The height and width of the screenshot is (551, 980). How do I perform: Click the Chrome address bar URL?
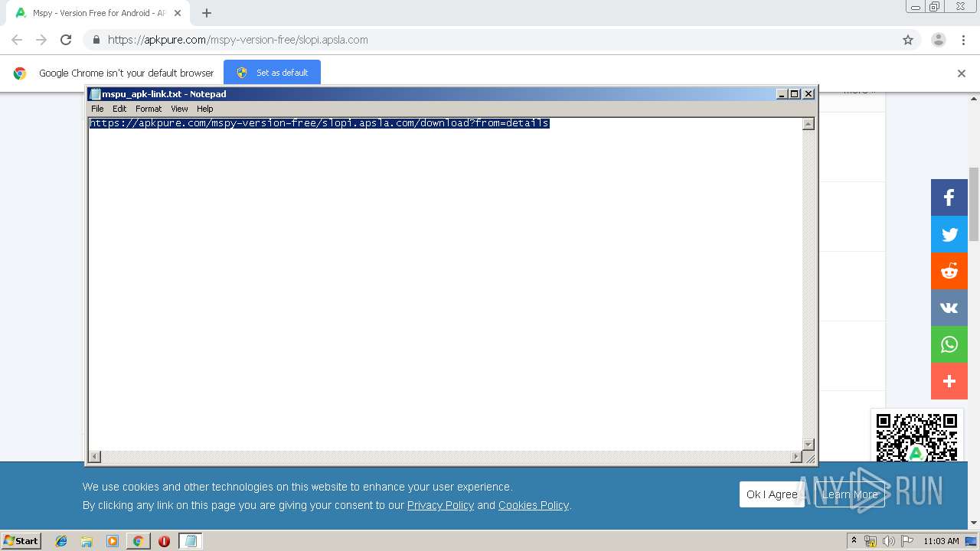point(238,40)
